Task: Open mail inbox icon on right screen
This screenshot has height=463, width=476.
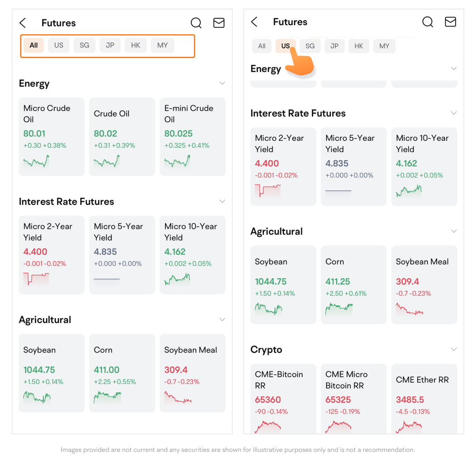Action: click(x=450, y=22)
